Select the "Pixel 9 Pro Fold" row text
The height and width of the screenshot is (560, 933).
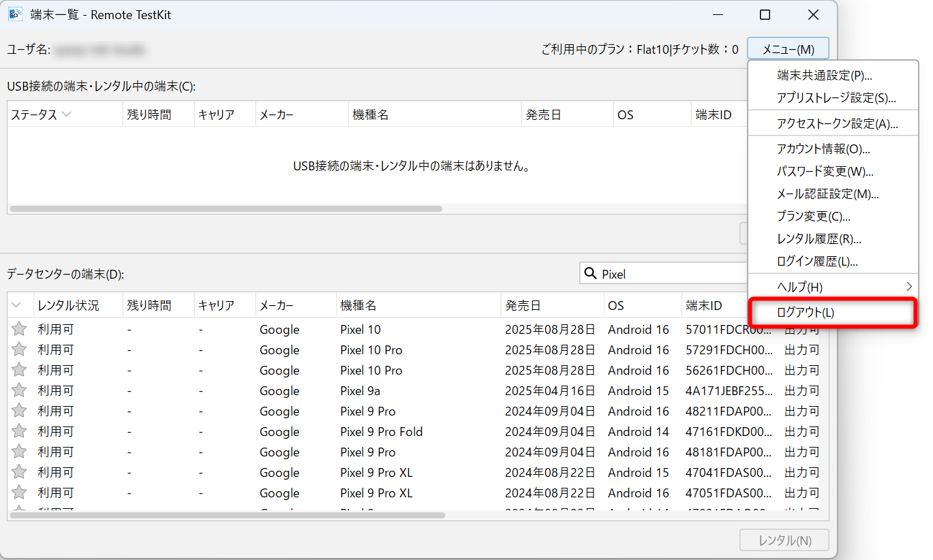pyautogui.click(x=382, y=431)
